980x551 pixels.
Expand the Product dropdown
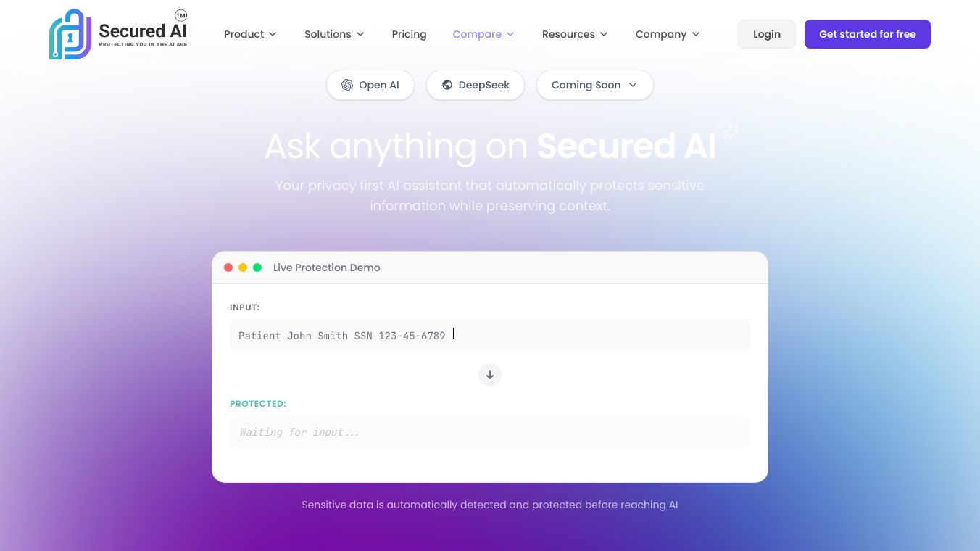250,34
